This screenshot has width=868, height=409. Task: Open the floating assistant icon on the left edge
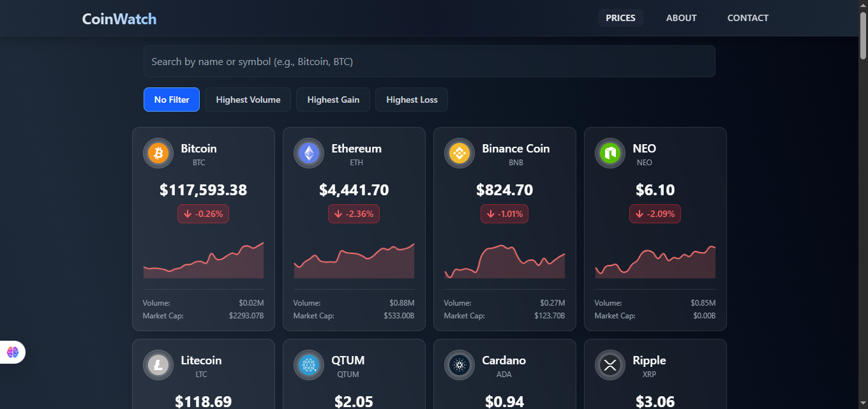pyautogui.click(x=12, y=352)
